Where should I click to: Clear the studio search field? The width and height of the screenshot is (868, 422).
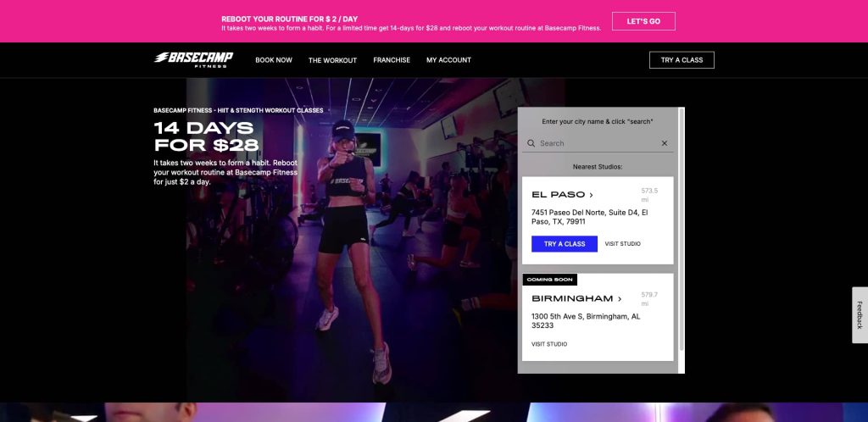click(665, 143)
